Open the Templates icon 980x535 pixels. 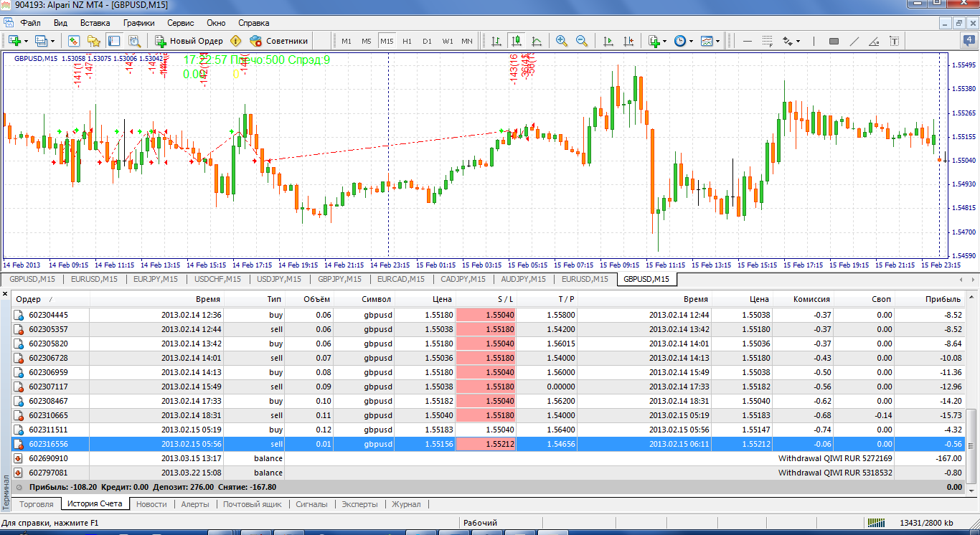(707, 41)
